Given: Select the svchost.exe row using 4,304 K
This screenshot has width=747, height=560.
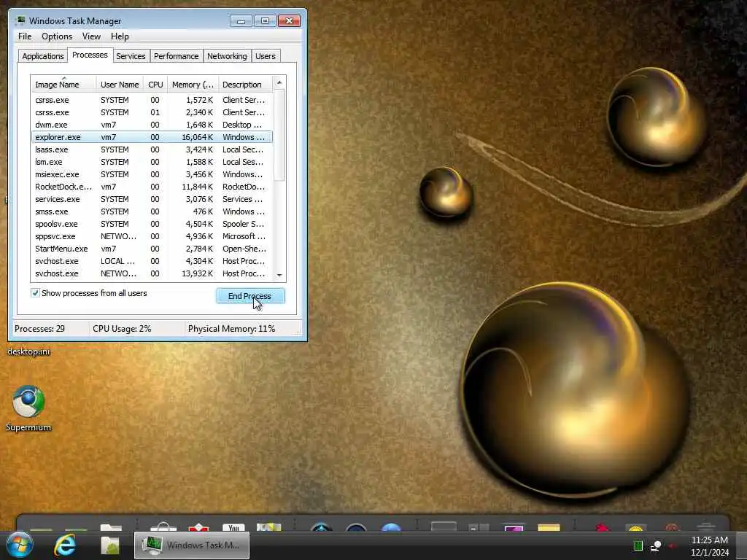Looking at the screenshot, I should point(152,261).
